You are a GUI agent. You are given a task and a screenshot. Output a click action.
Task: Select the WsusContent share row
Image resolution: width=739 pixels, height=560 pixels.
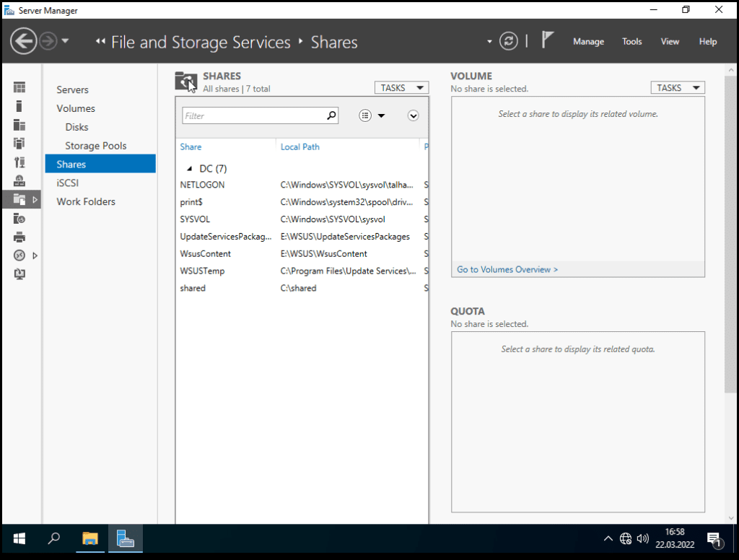[x=302, y=253]
